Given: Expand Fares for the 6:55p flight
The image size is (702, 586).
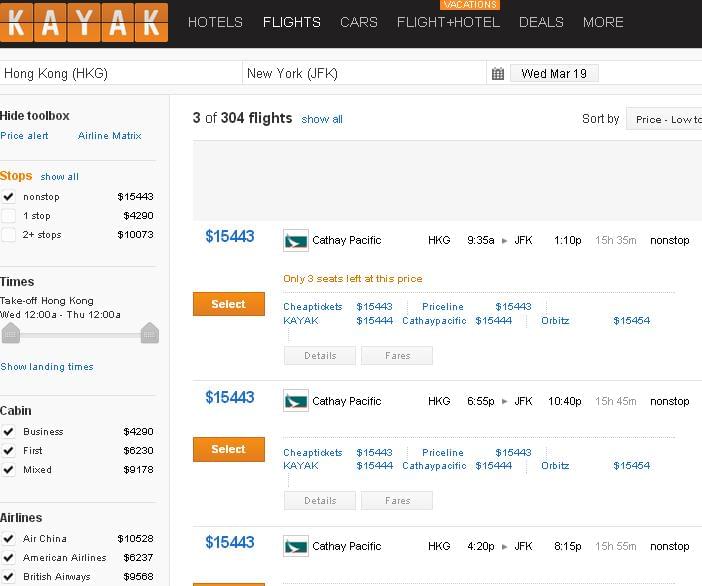Looking at the screenshot, I should pyautogui.click(x=397, y=500).
